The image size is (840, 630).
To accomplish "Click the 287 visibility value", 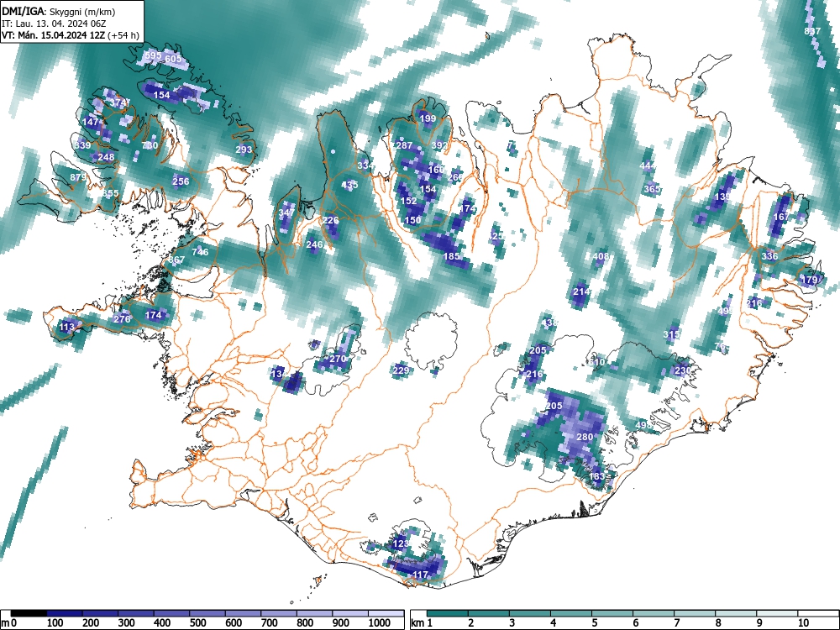I will point(404,145).
